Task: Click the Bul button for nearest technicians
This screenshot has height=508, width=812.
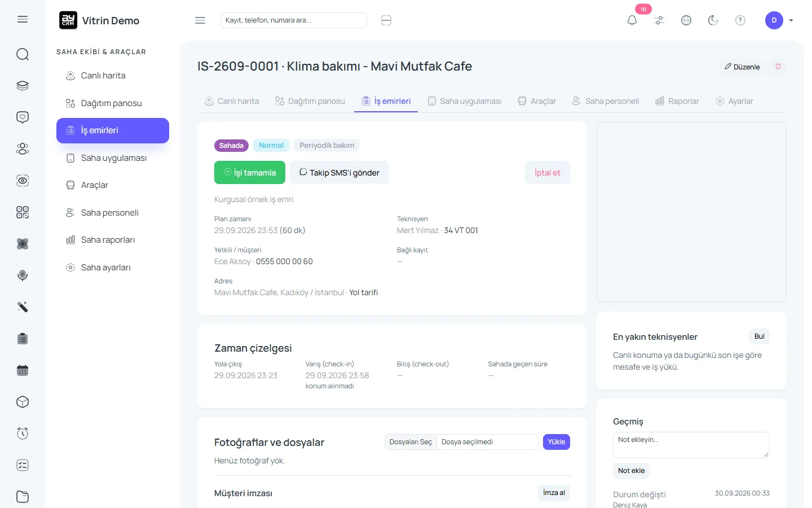Action: point(760,336)
